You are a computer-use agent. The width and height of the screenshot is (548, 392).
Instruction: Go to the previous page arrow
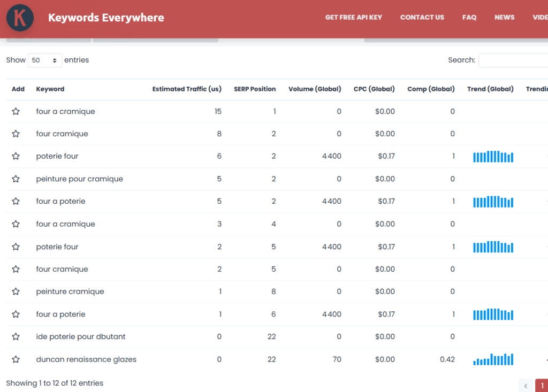pyautogui.click(x=526, y=386)
